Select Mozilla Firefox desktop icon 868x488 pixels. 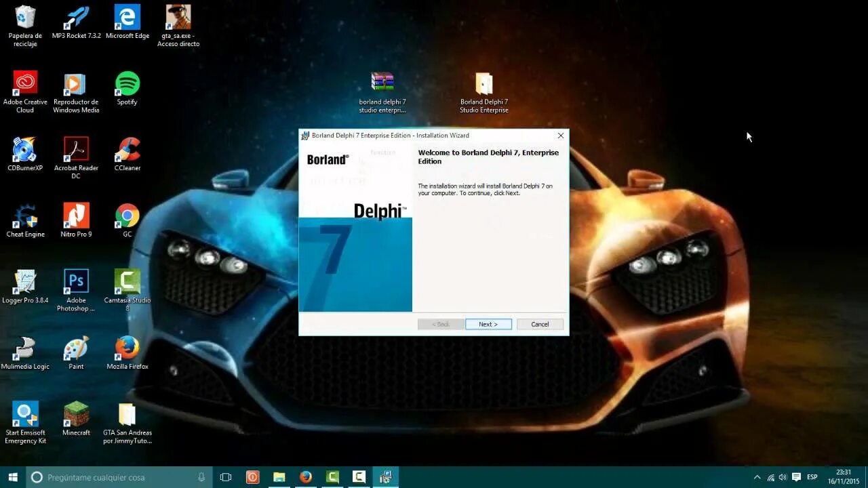[127, 353]
